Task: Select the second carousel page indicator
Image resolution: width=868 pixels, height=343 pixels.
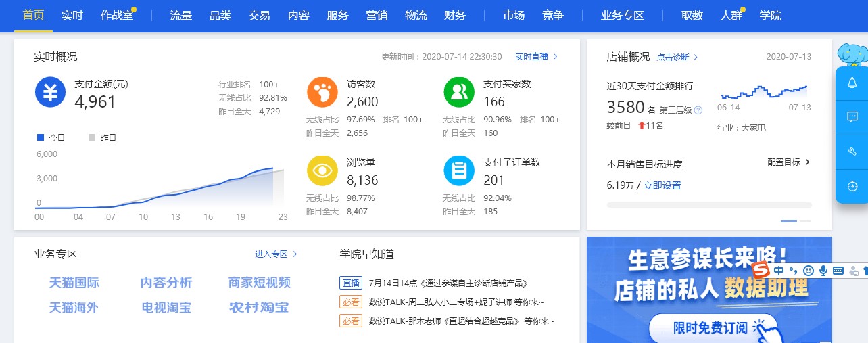Action: point(805,221)
